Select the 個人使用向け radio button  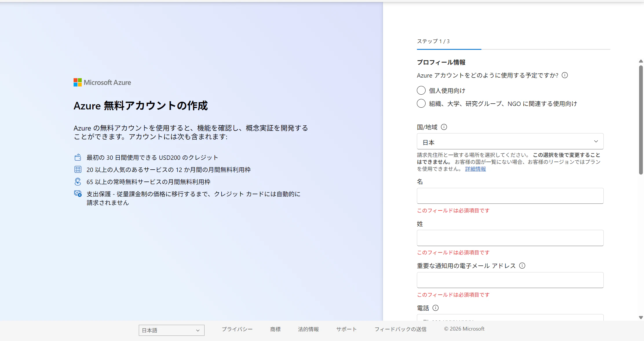click(421, 90)
